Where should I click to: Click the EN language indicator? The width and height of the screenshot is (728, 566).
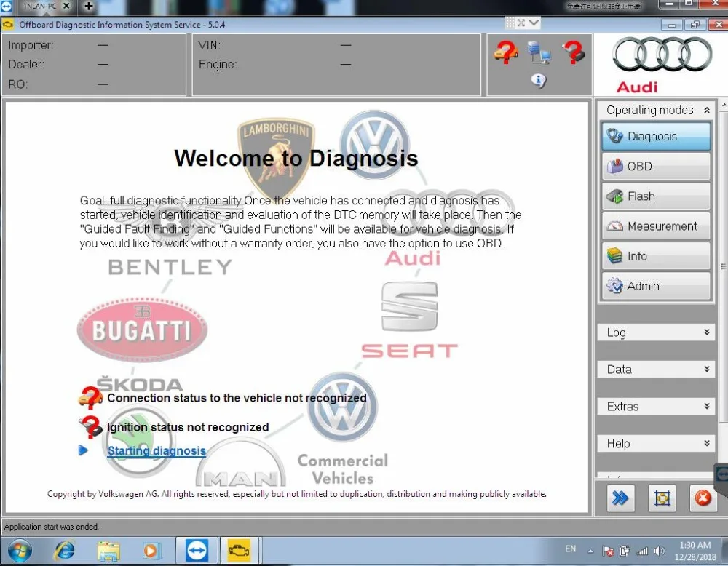tap(571, 549)
